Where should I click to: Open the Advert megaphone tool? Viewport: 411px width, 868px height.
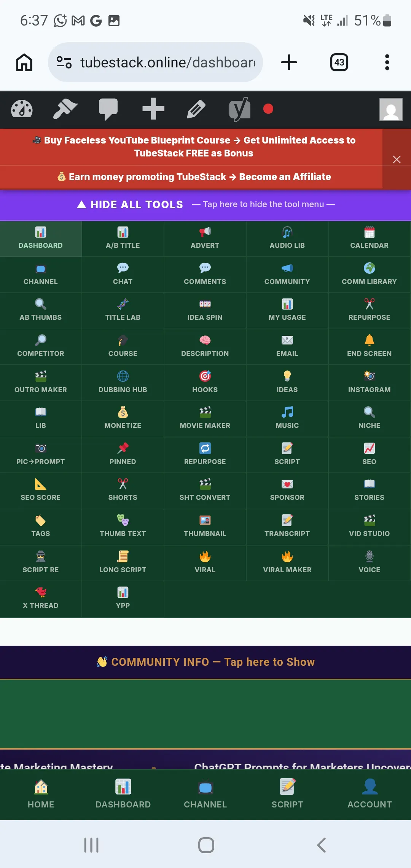pyautogui.click(x=205, y=239)
